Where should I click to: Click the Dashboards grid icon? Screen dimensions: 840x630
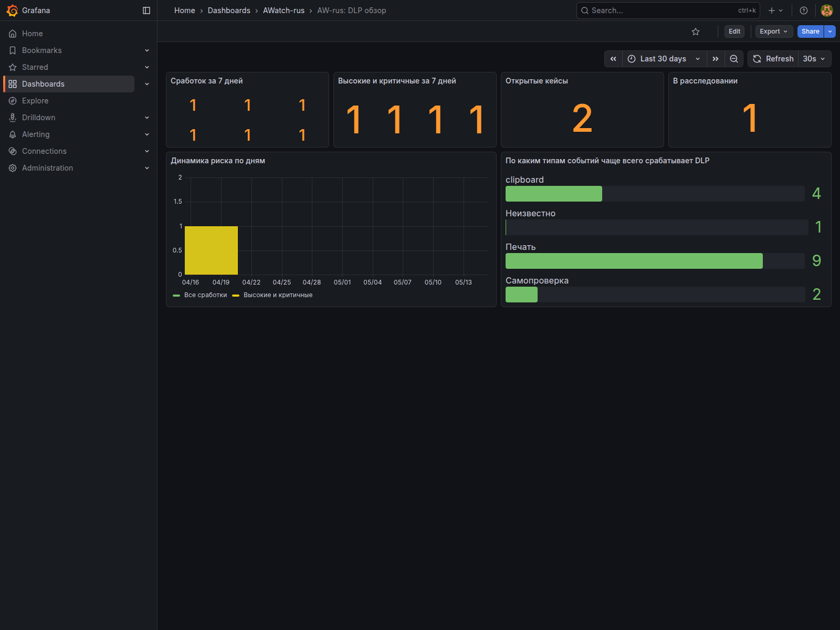pyautogui.click(x=13, y=84)
